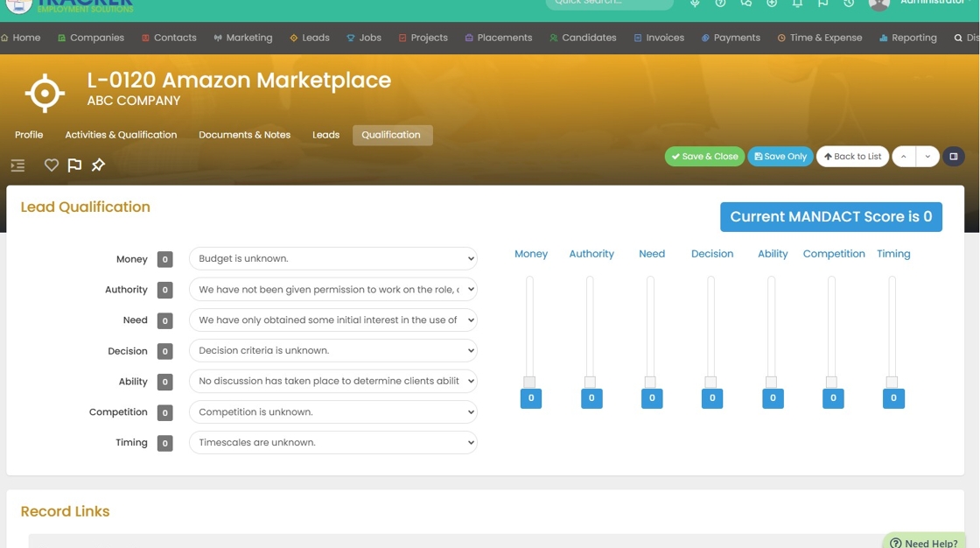The height and width of the screenshot is (548, 980).
Task: Toggle the side panel layout icon
Action: pos(953,157)
